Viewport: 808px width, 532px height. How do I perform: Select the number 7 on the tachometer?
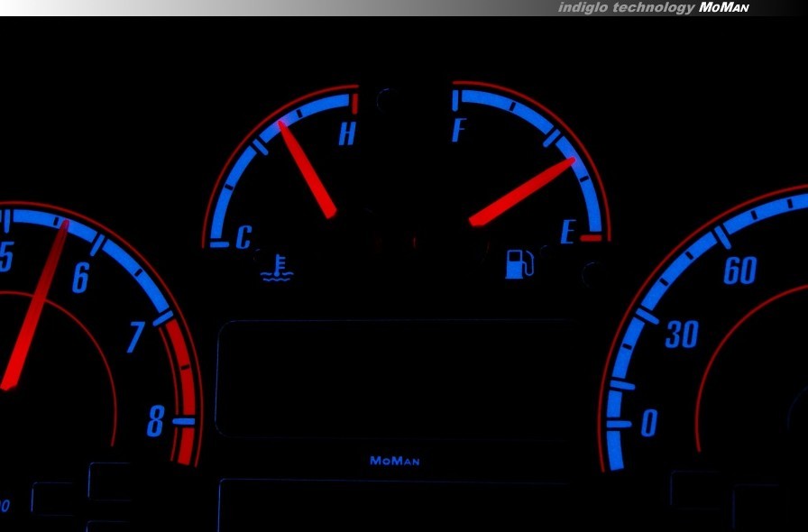(x=135, y=337)
